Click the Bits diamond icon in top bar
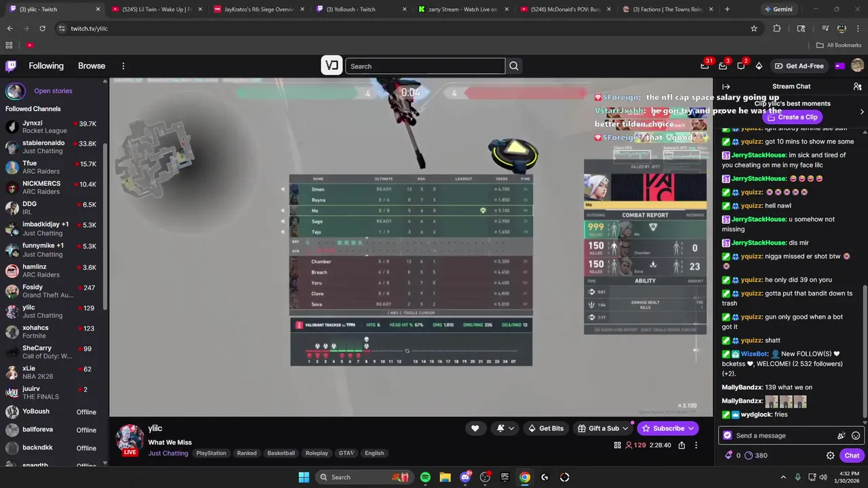Image resolution: width=868 pixels, height=488 pixels. [759, 66]
